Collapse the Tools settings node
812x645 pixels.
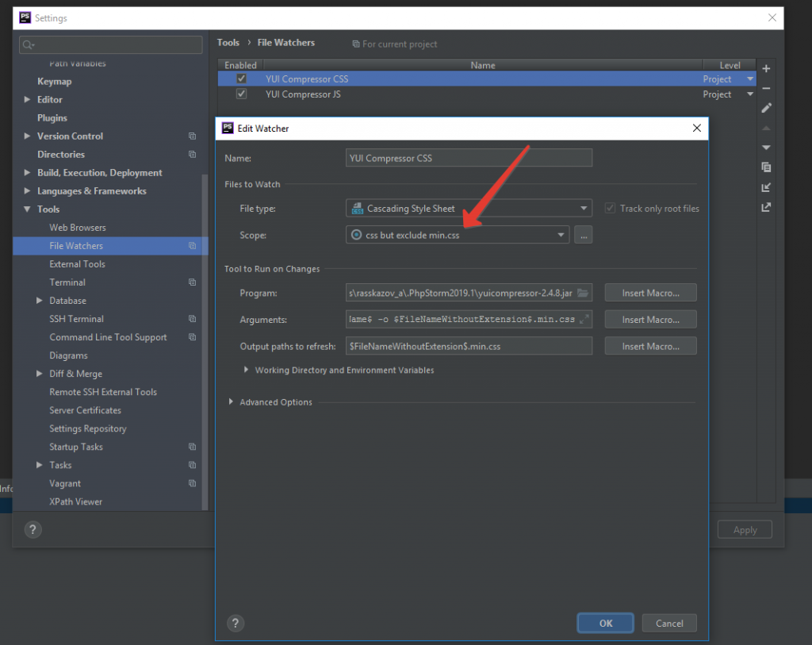coord(27,209)
